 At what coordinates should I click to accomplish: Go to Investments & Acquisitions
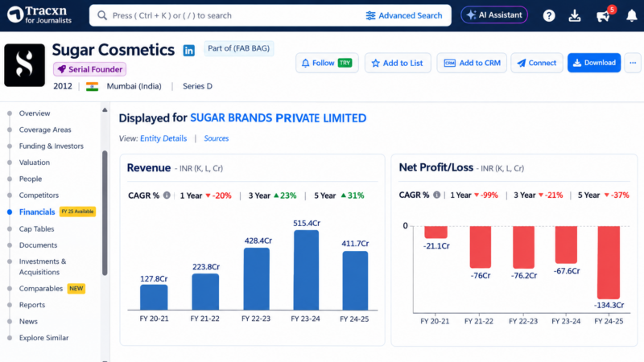(x=43, y=267)
